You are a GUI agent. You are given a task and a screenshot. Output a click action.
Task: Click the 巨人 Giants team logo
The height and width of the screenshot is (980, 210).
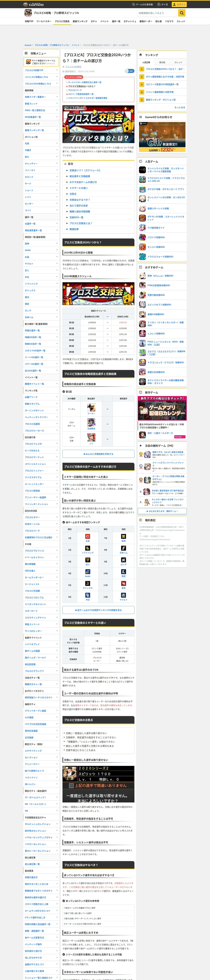(x=88, y=560)
